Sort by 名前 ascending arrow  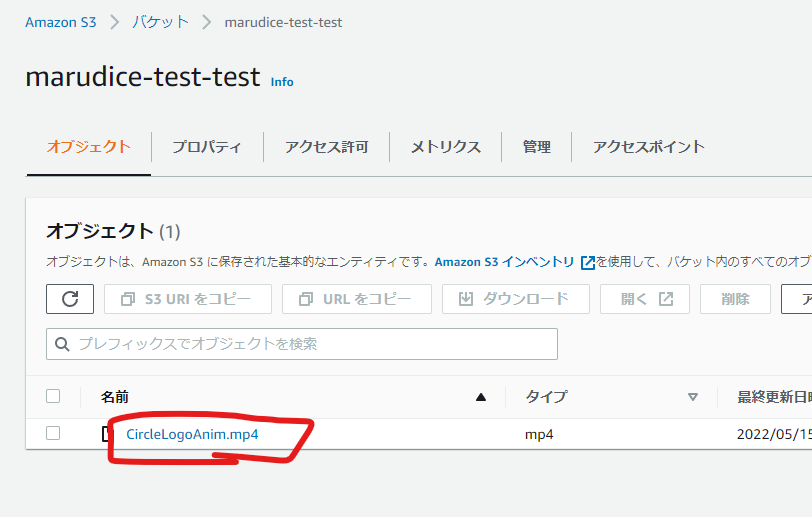pos(481,397)
